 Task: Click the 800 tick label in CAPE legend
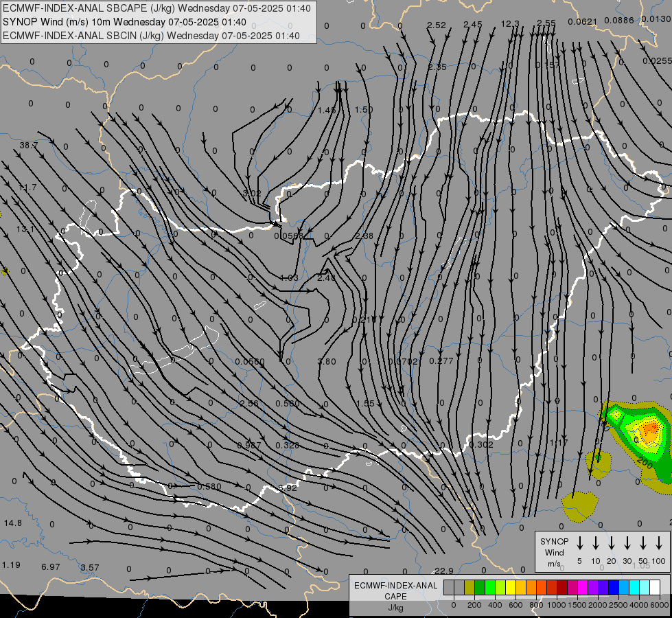point(536,605)
